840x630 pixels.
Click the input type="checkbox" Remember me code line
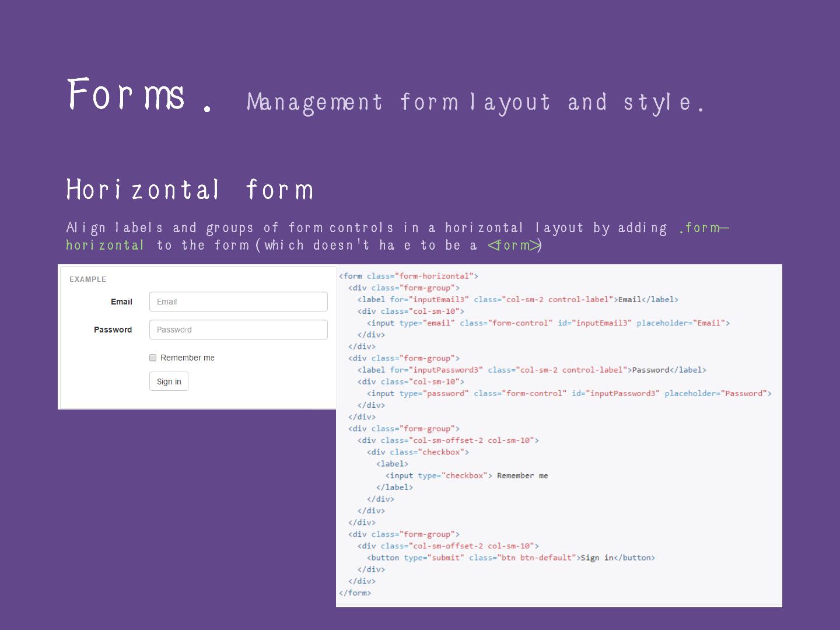coord(467,475)
